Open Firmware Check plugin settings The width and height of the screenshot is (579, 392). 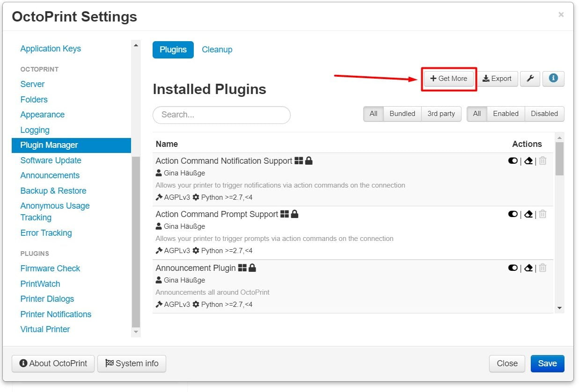coord(51,269)
